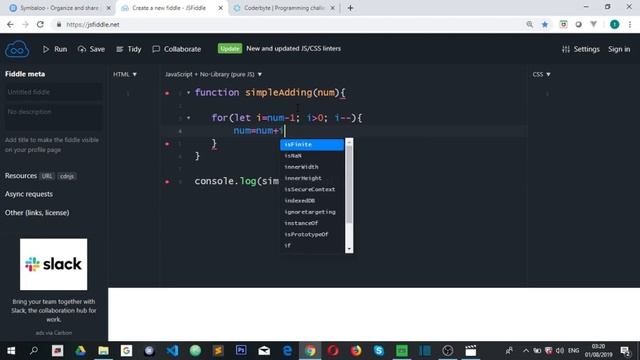Pick indexedDB from suggestions

pos(312,201)
